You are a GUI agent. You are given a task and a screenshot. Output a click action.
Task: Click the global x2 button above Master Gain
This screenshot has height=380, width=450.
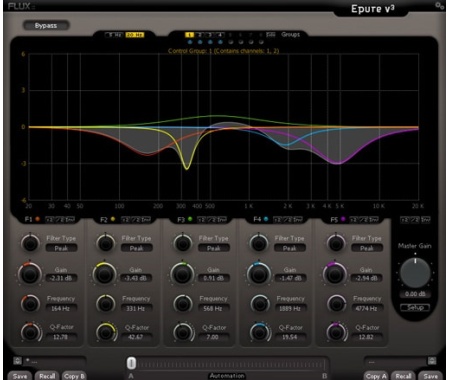pyautogui.click(x=405, y=220)
